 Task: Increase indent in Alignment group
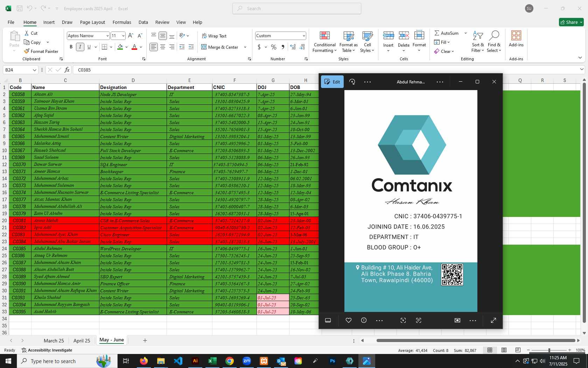191,47
